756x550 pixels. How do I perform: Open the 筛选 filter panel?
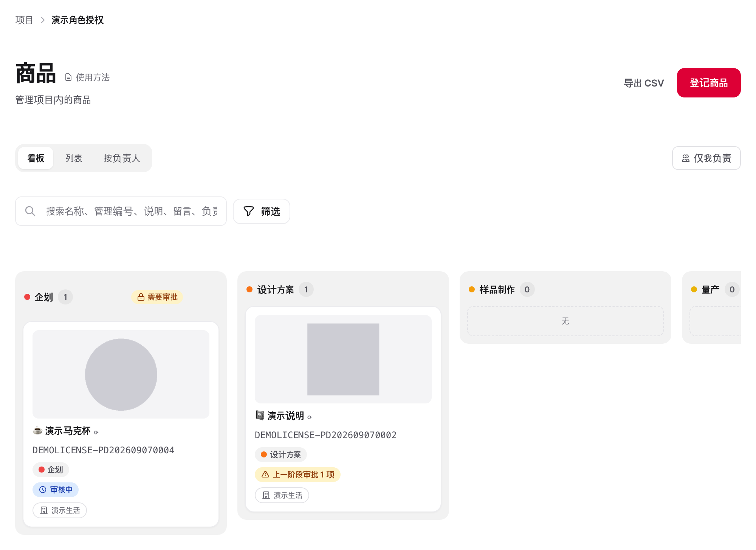pyautogui.click(x=262, y=211)
